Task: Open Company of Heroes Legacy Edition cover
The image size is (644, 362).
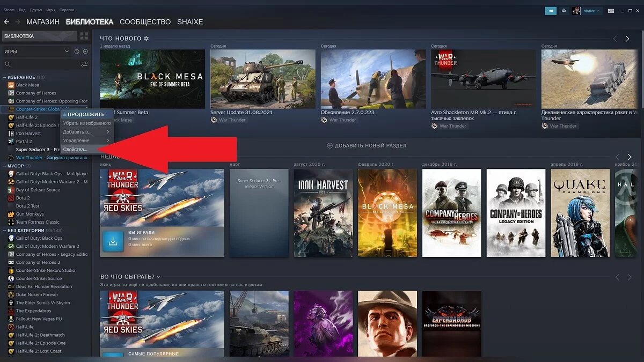Action: click(516, 213)
